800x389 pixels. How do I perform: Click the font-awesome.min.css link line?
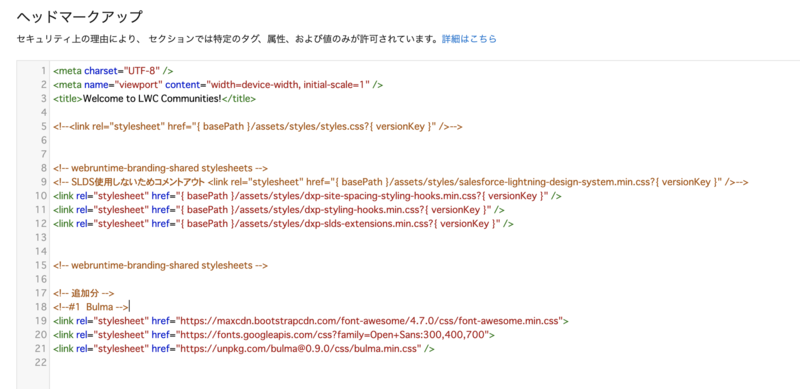tap(311, 321)
